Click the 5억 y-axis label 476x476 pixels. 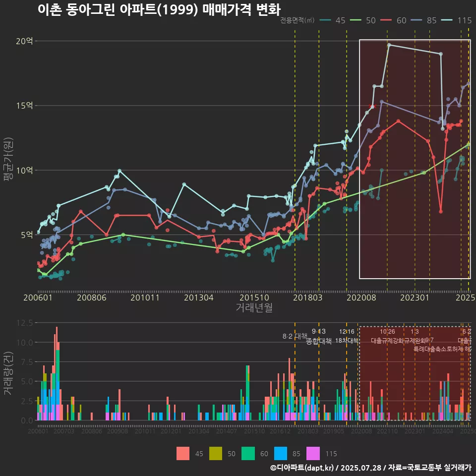point(27,235)
